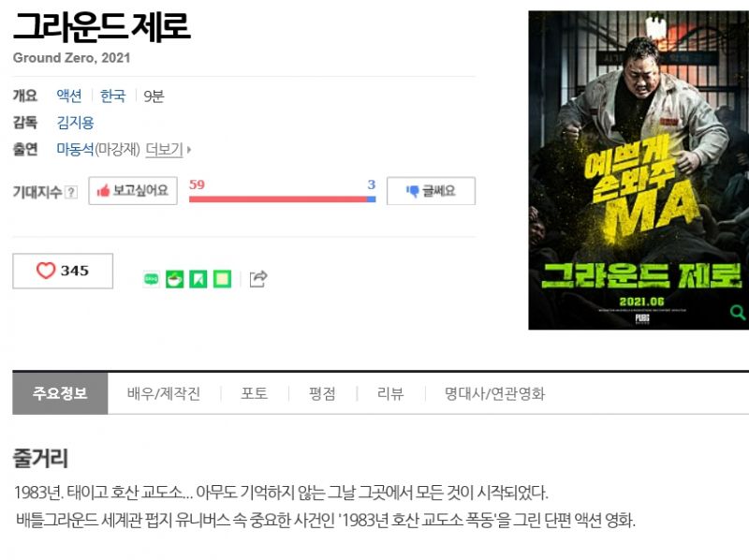Image resolution: width=749 pixels, height=560 pixels.
Task: Enlarge the Ground Zero movie poster
Action: (639, 170)
